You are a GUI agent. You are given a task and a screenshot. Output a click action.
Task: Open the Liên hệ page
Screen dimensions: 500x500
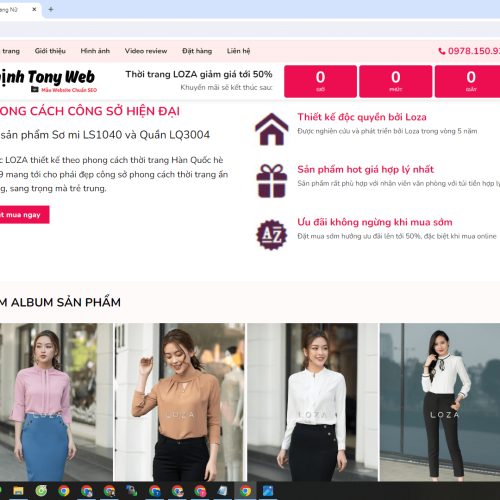point(238,51)
